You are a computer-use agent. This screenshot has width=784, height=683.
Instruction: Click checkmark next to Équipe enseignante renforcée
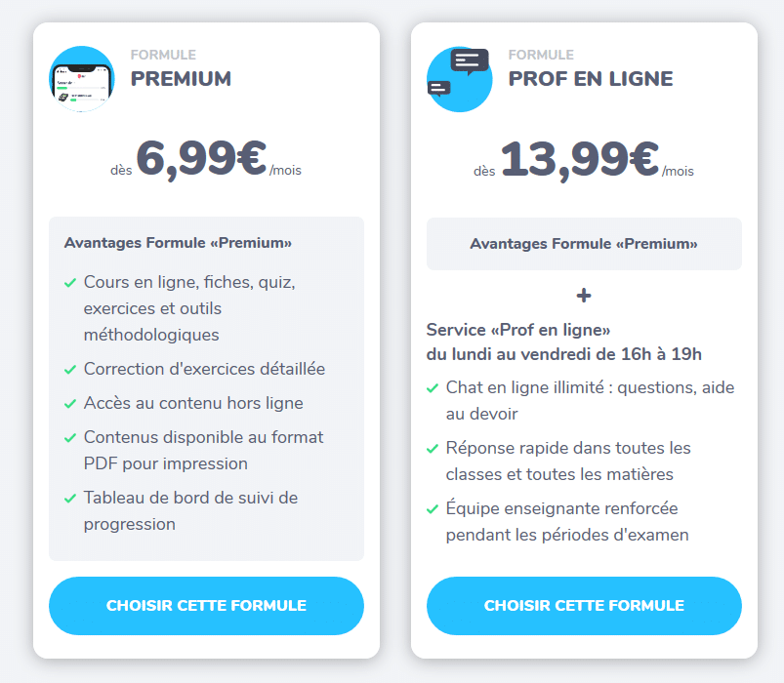433,509
